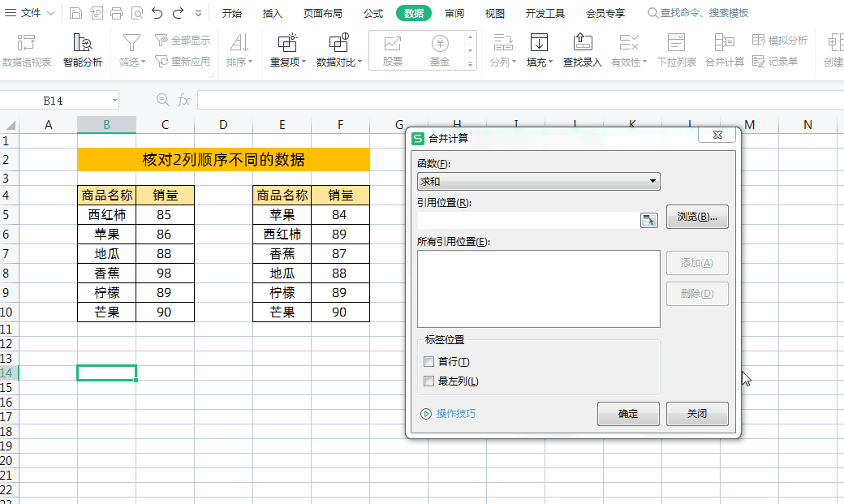Screen dimensions: 844x504
Task: Expand the 填充 dropdown arrow
Action: click(551, 62)
